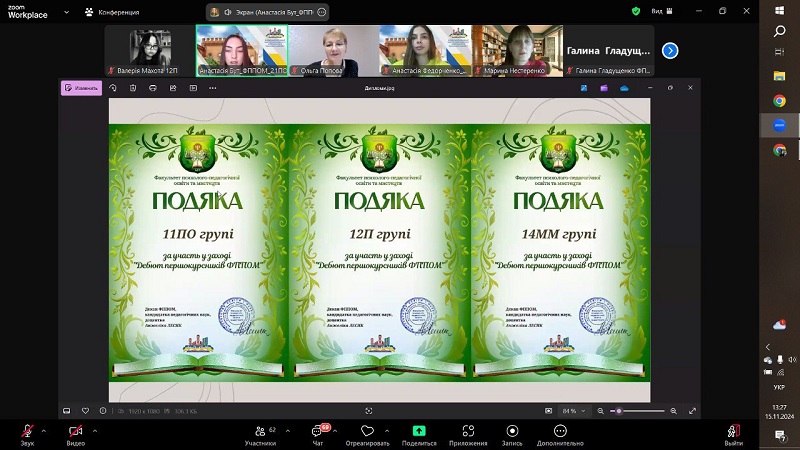Show file info with the info icon
The height and width of the screenshot is (450, 800).
[x=103, y=411]
